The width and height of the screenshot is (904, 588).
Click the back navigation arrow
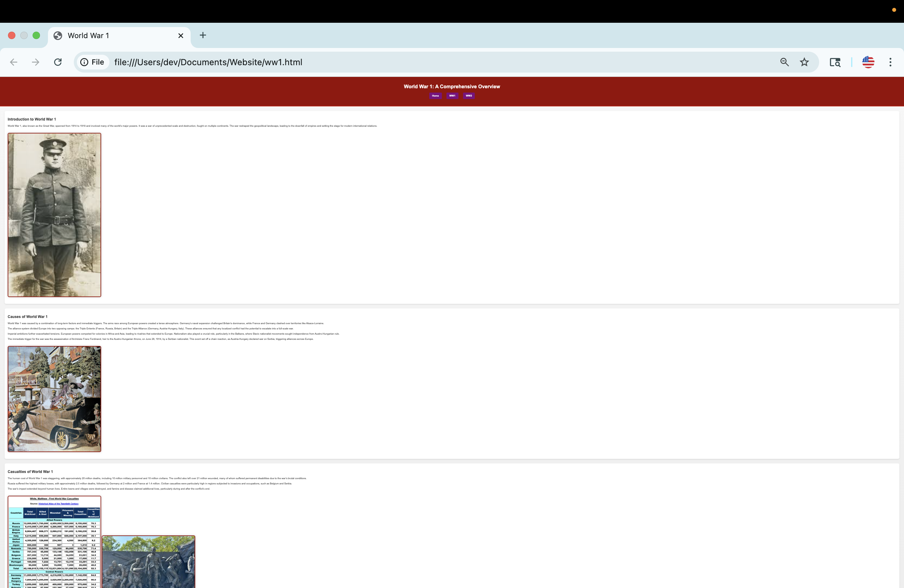pyautogui.click(x=14, y=62)
